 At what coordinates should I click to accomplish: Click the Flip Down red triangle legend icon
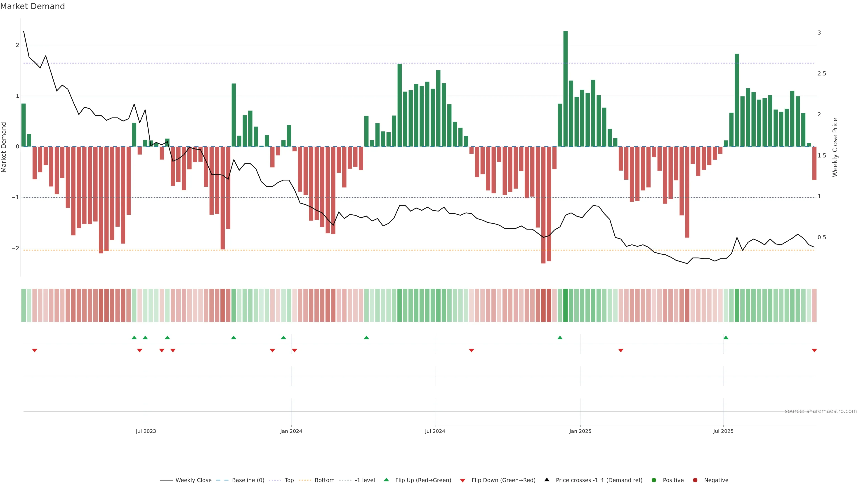tap(463, 480)
